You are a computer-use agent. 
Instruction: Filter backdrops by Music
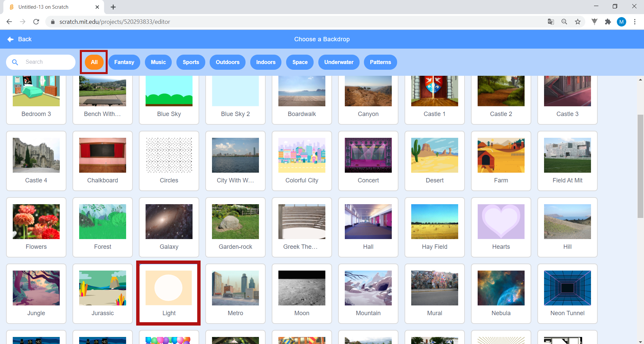tap(158, 62)
